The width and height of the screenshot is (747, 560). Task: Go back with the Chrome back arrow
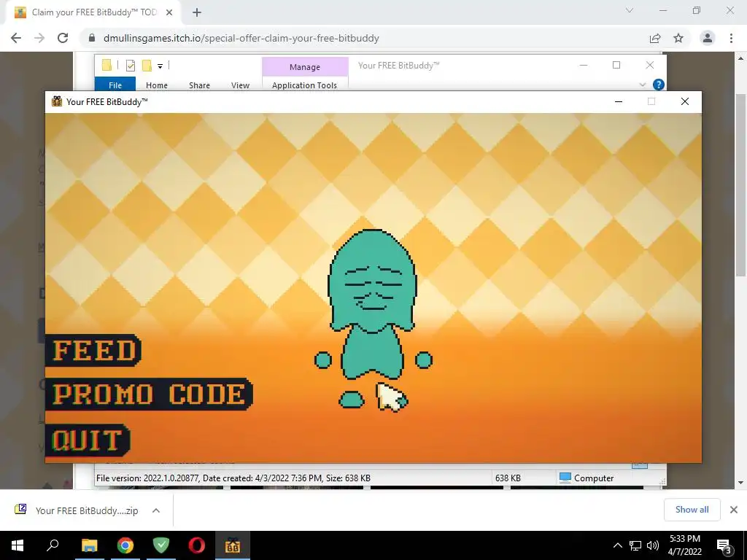point(16,38)
